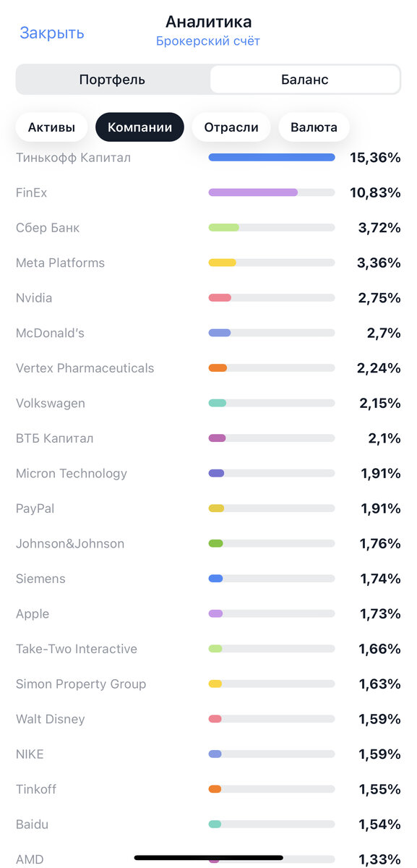Viewport: 417px width, 868px height.
Task: Close the analytics screen via Закрыть
Action: pos(51,33)
